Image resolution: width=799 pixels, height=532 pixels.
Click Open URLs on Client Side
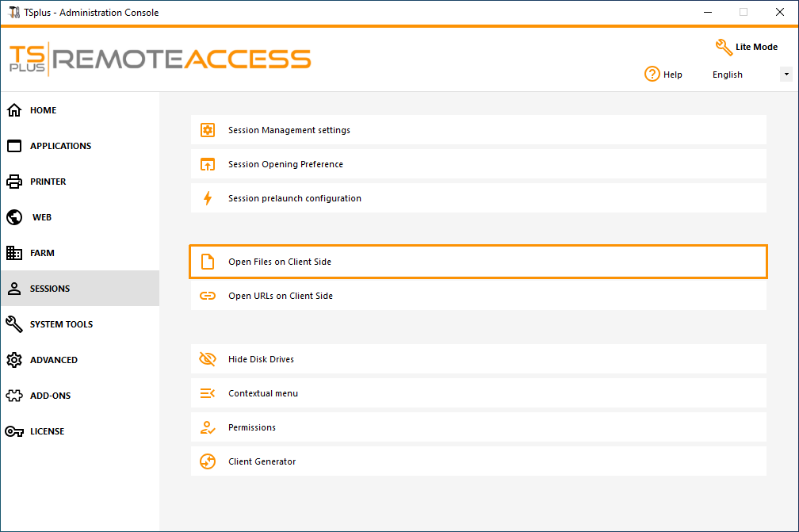(x=280, y=296)
